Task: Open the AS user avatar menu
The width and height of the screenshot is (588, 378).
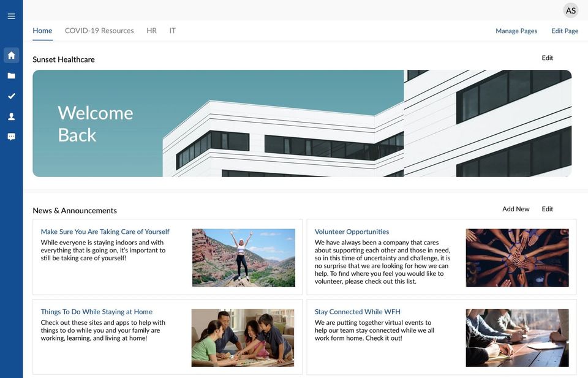Action: (571, 10)
